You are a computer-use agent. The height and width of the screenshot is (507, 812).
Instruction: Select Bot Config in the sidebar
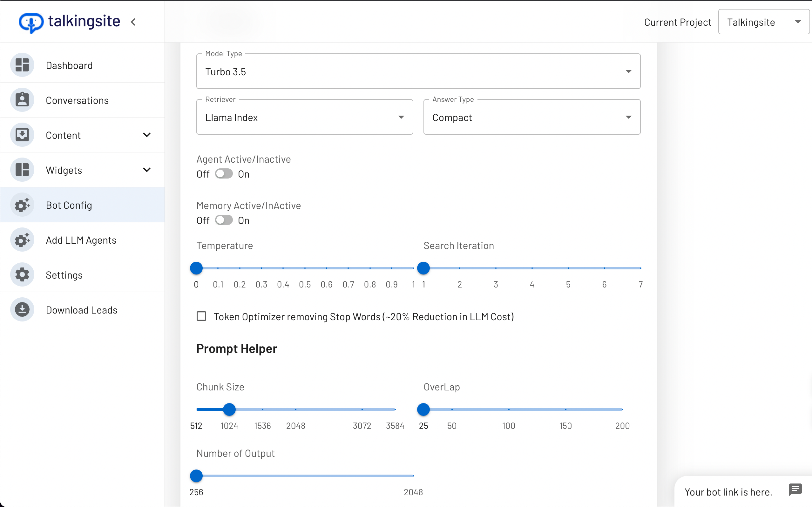tap(69, 205)
